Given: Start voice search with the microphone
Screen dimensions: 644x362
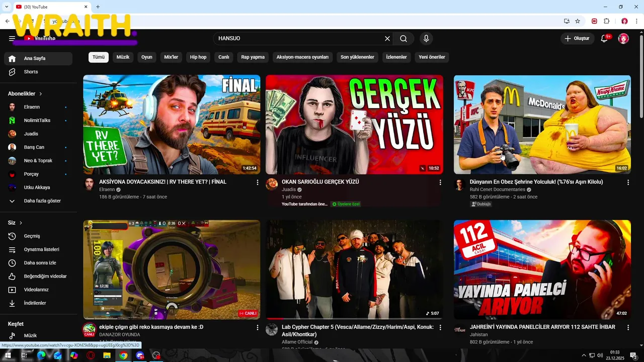Looking at the screenshot, I should click(x=426, y=39).
